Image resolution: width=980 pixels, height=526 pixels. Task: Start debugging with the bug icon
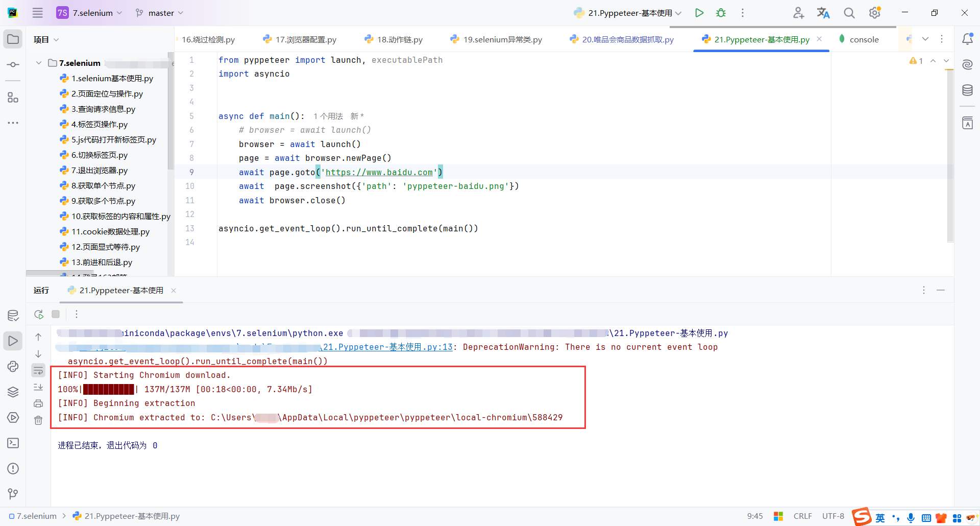(x=721, y=13)
